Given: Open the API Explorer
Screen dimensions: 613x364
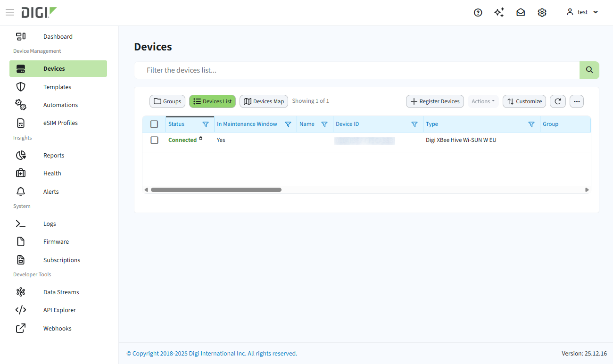Looking at the screenshot, I should 59,310.
